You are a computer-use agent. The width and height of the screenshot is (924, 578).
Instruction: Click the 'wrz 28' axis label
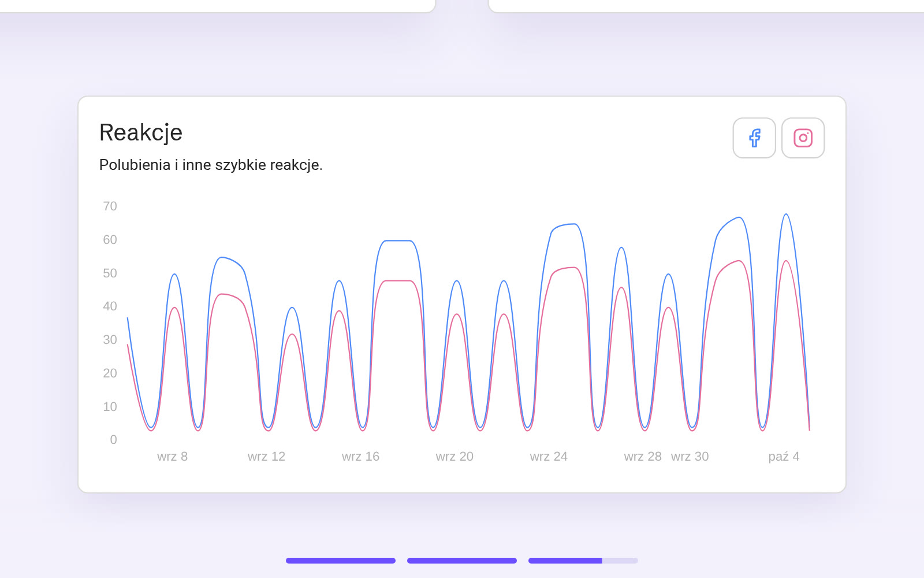(643, 457)
